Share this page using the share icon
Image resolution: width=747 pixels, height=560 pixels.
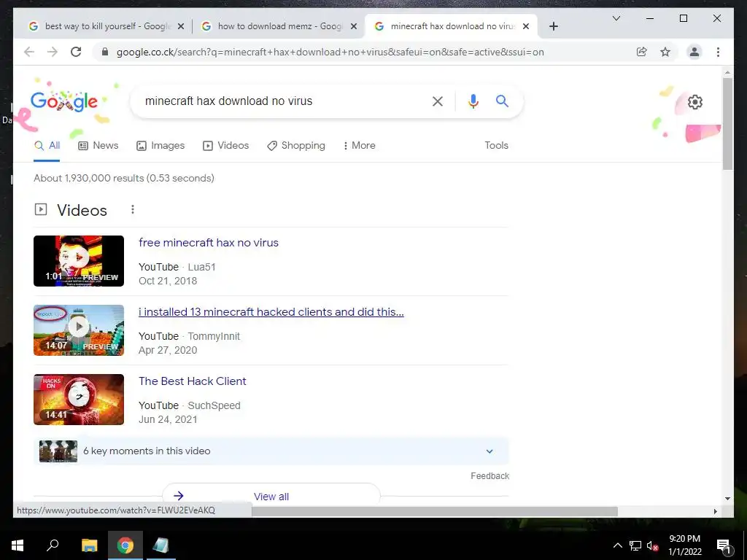click(x=642, y=52)
